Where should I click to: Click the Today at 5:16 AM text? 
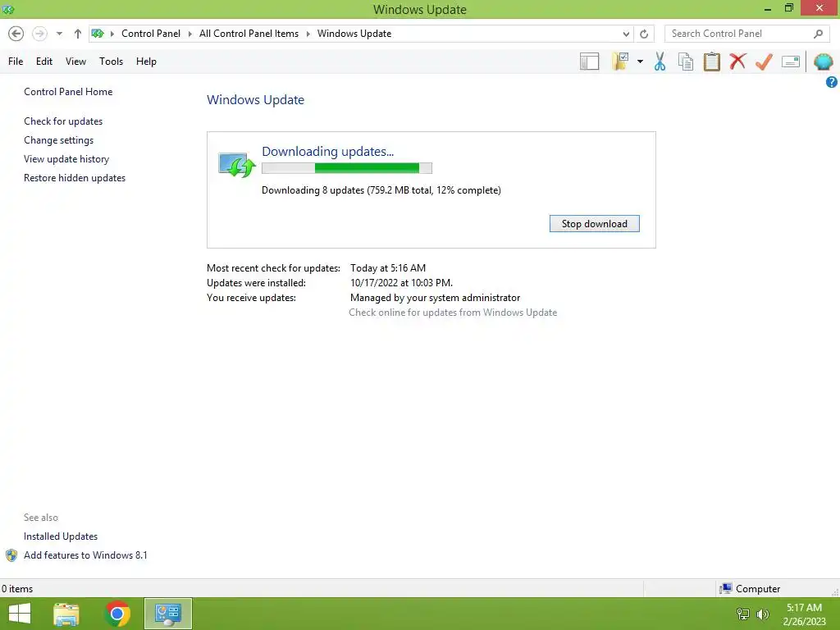[388, 268]
